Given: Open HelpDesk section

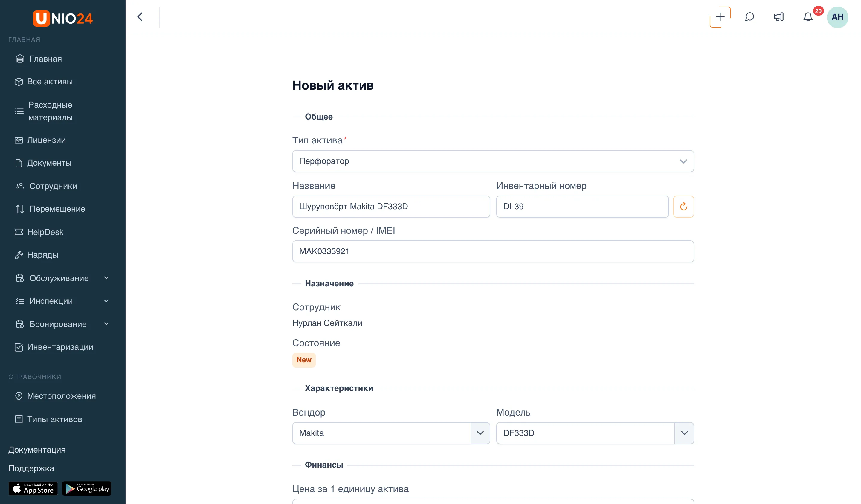Looking at the screenshot, I should pos(39,232).
